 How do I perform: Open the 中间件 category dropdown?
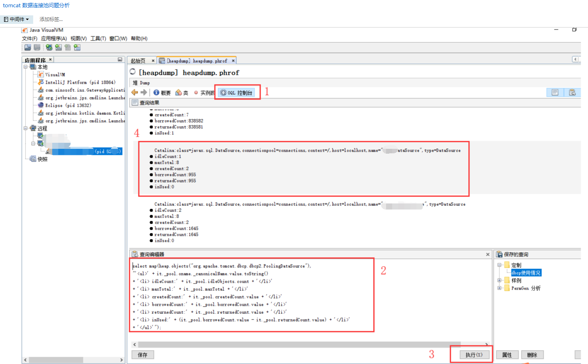pyautogui.click(x=17, y=19)
